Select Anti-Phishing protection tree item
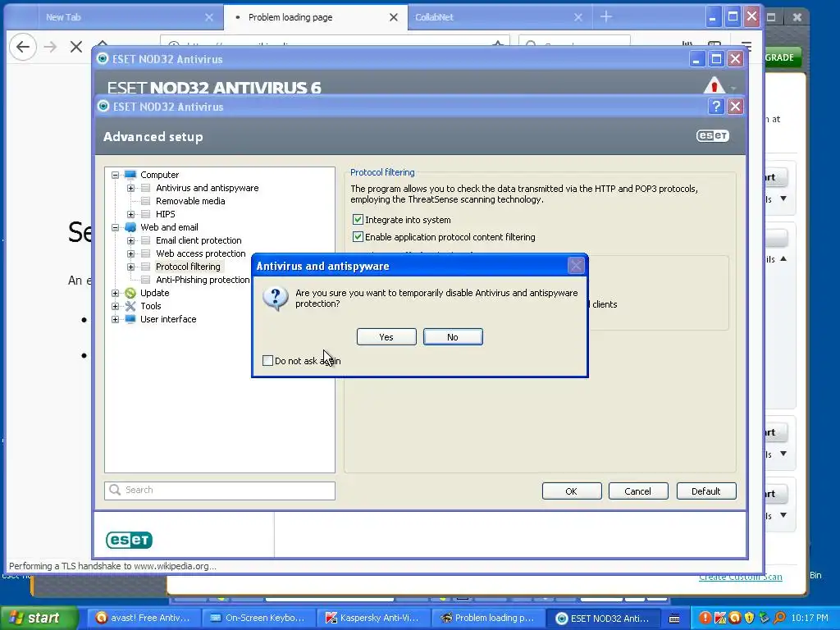 203,280
